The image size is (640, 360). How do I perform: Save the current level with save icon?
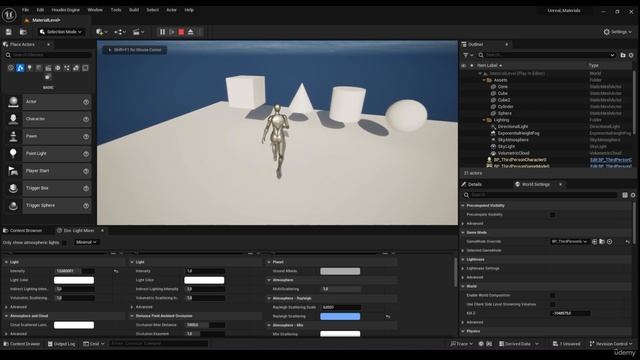(9, 32)
